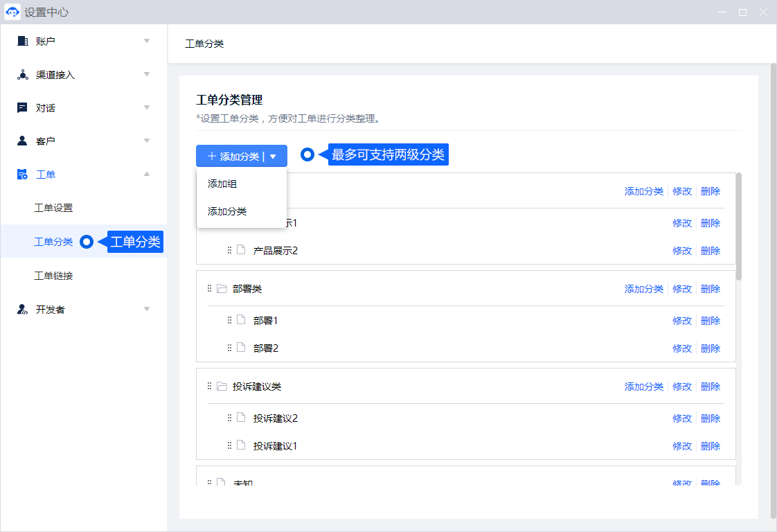777x532 pixels.
Task: Expand the 渠道接入 menu arrow
Action: click(x=147, y=75)
